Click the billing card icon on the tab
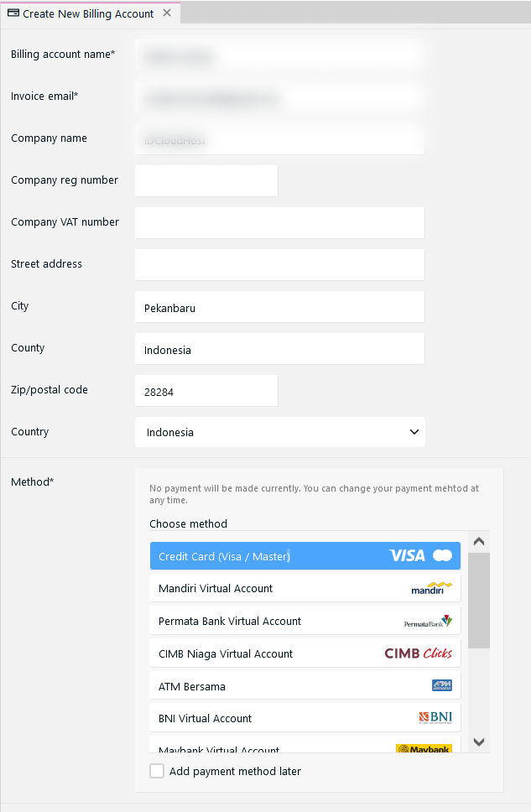 pos(12,13)
